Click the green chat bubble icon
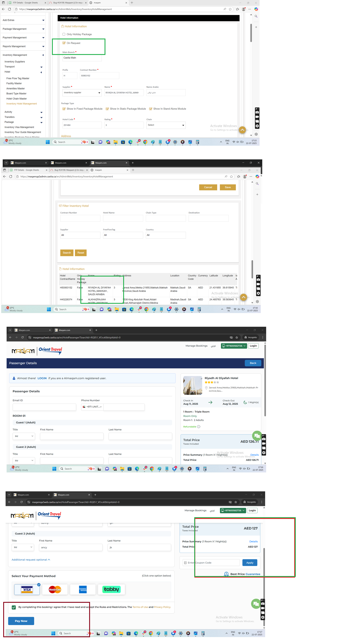Screen dimensions: 356x644 tap(257, 436)
